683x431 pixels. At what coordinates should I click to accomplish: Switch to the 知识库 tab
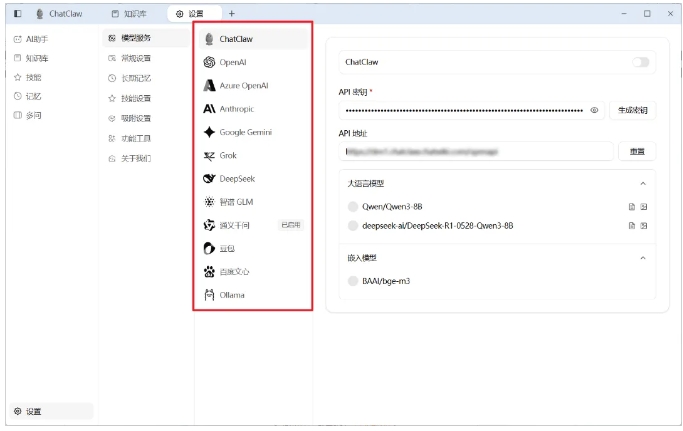pyautogui.click(x=129, y=14)
